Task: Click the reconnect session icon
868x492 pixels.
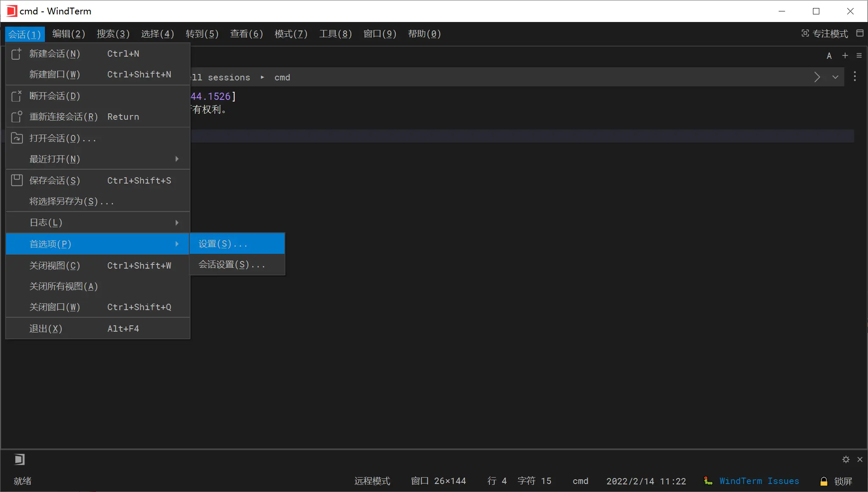Action: point(16,117)
